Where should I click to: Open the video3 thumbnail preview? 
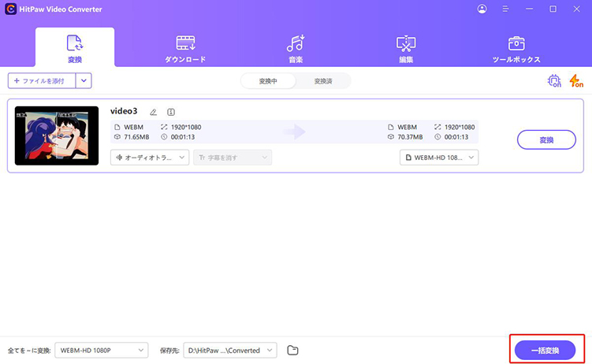point(57,136)
